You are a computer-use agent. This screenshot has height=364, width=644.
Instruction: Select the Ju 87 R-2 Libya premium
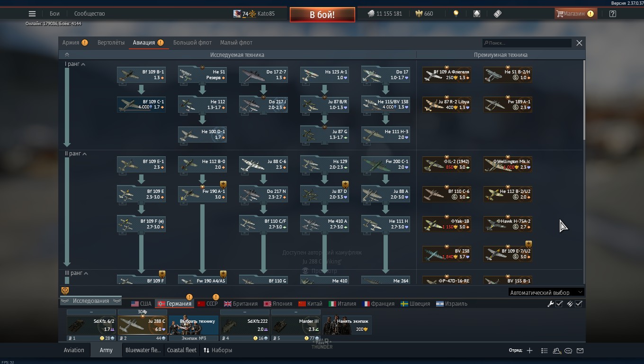(447, 105)
